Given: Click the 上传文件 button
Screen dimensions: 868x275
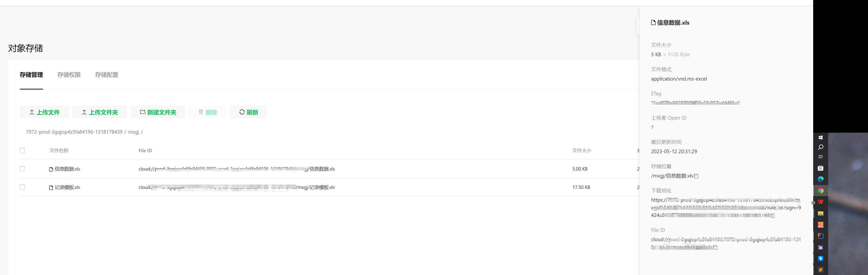Looking at the screenshot, I should click(44, 112).
